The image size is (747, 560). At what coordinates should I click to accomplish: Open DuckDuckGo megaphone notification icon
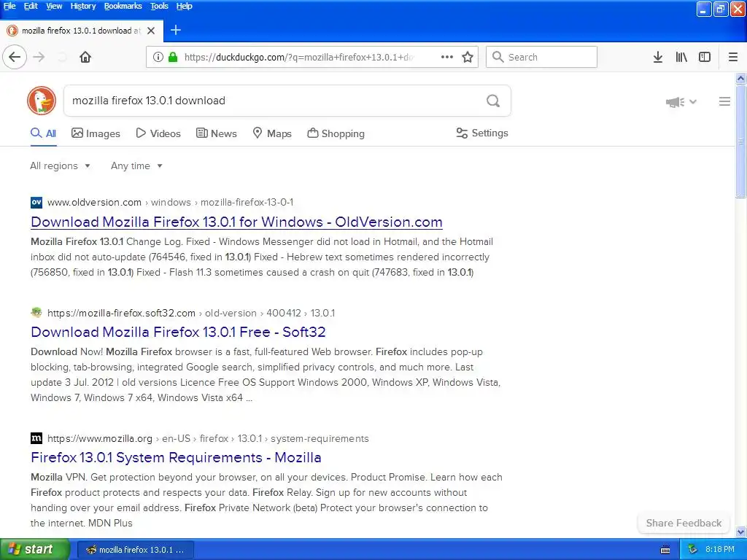(675, 102)
